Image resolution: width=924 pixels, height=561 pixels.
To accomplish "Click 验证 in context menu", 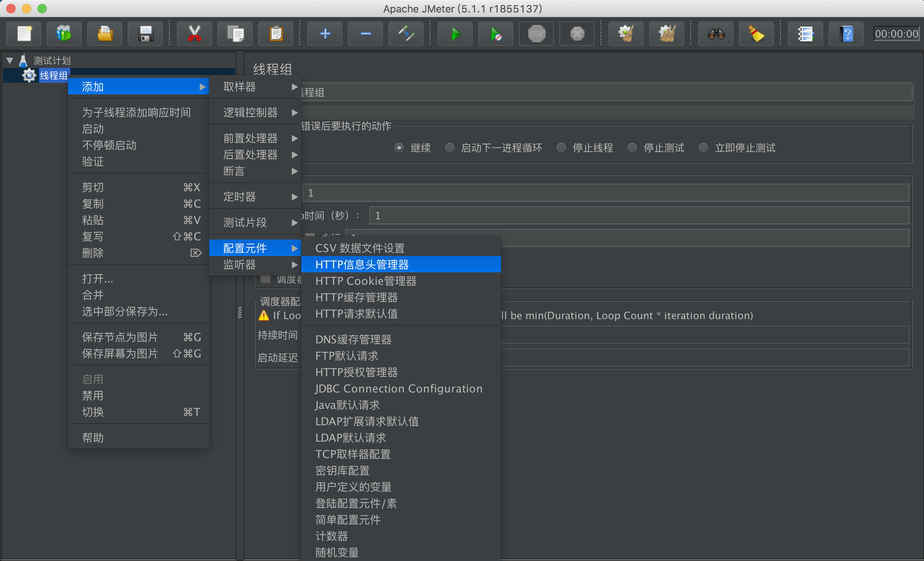I will pyautogui.click(x=139, y=162).
